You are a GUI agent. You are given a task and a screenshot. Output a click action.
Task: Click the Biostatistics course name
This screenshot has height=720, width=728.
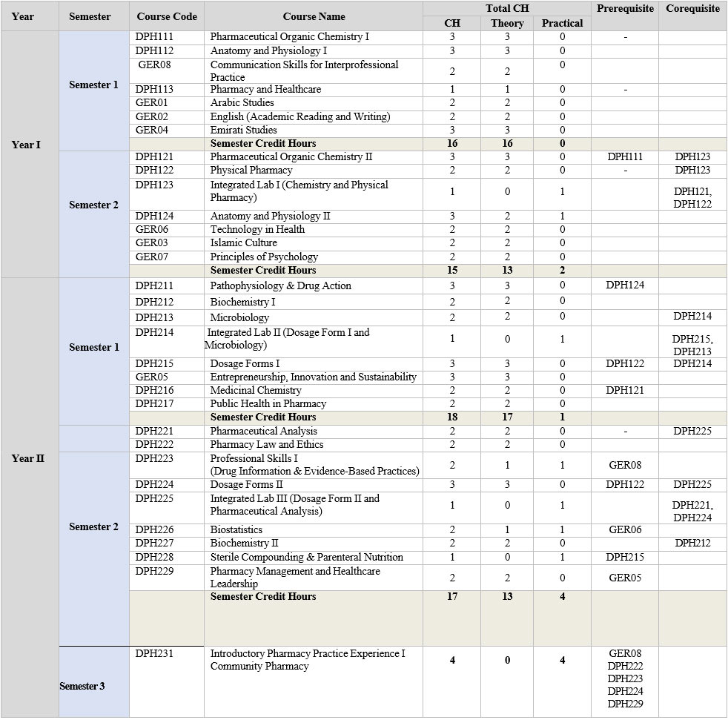pos(236,530)
